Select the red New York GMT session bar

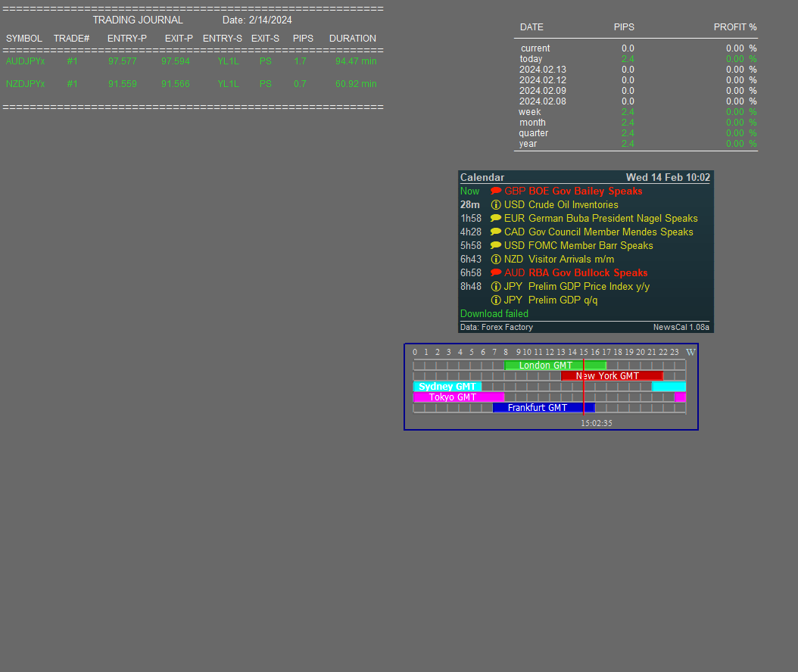612,376
